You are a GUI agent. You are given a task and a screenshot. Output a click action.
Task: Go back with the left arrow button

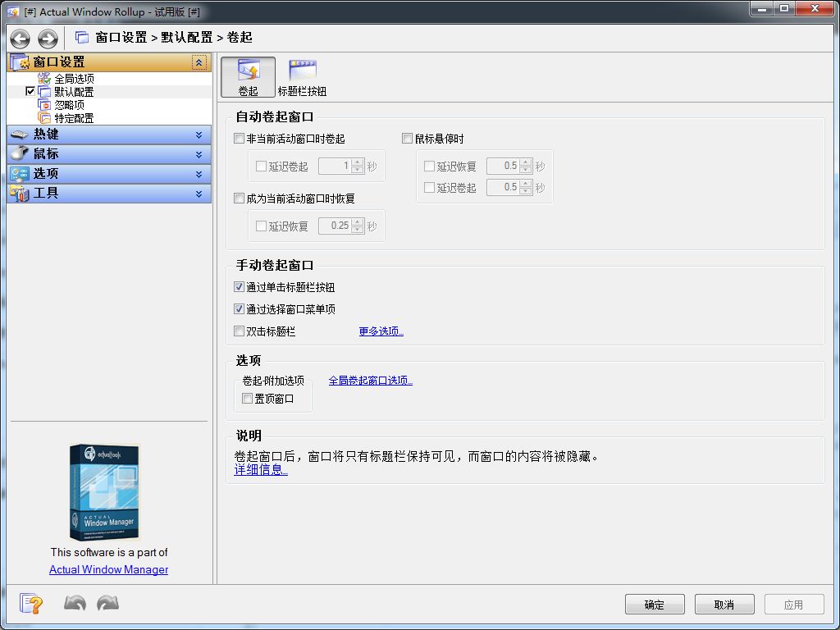21,38
